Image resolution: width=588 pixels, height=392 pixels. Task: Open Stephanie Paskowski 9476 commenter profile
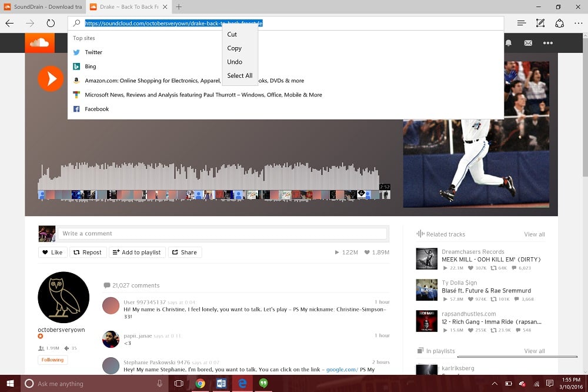(157, 363)
